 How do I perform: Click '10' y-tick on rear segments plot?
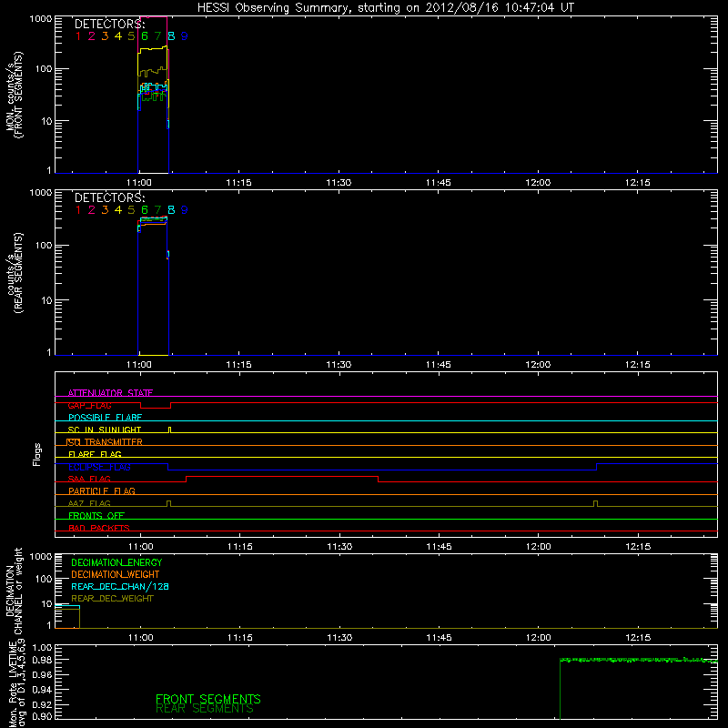tap(46, 300)
